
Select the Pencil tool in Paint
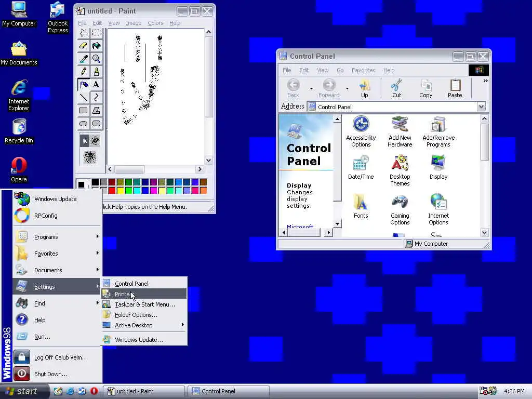84,71
